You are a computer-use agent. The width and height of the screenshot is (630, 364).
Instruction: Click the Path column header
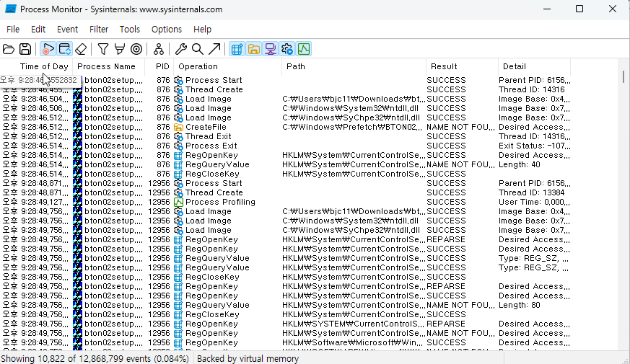point(354,66)
